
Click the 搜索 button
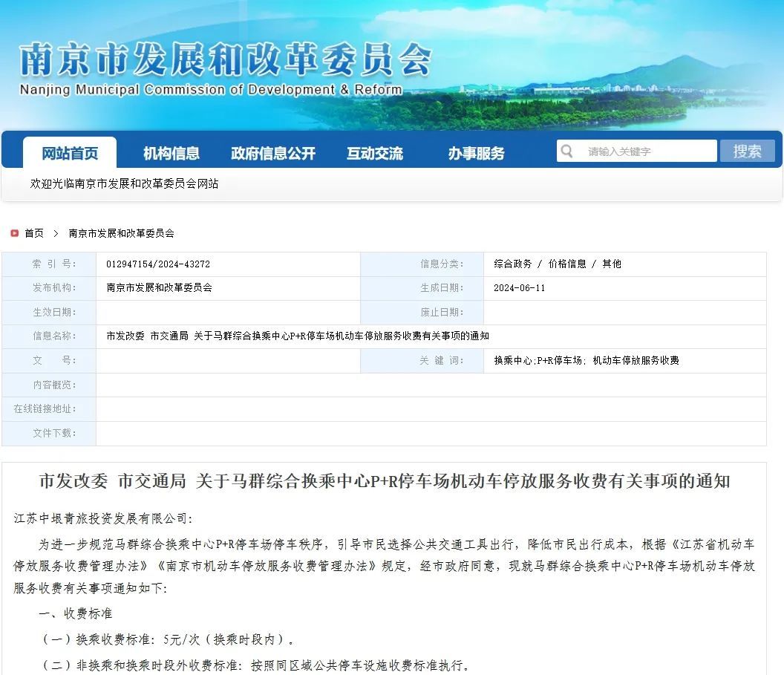(x=747, y=151)
